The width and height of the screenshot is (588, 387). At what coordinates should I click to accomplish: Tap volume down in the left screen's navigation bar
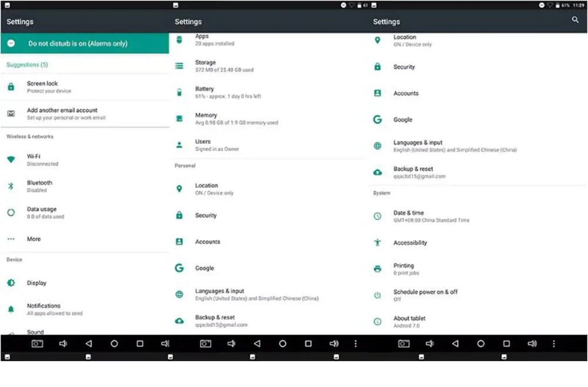point(63,344)
